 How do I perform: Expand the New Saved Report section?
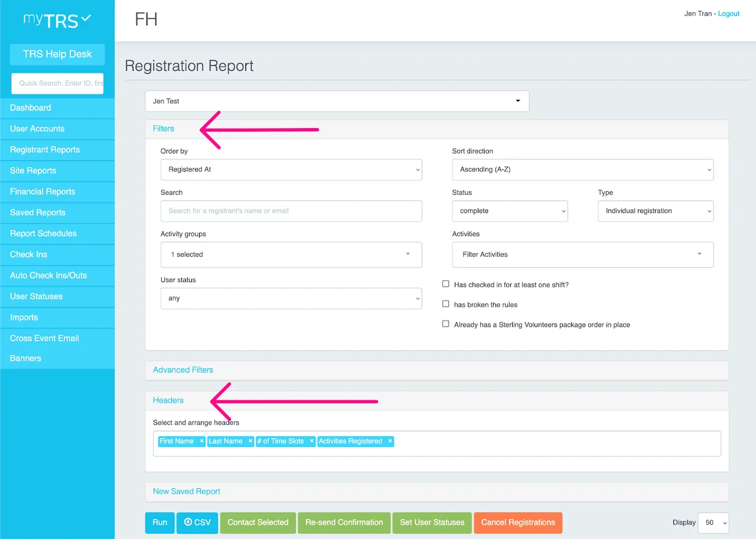pyautogui.click(x=187, y=491)
